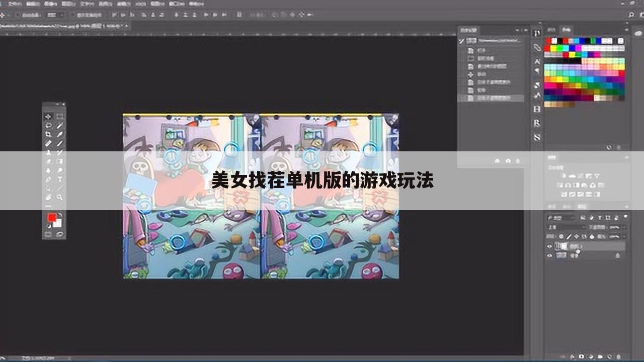Select the top layer thumbnail in Layers panel

point(561,246)
